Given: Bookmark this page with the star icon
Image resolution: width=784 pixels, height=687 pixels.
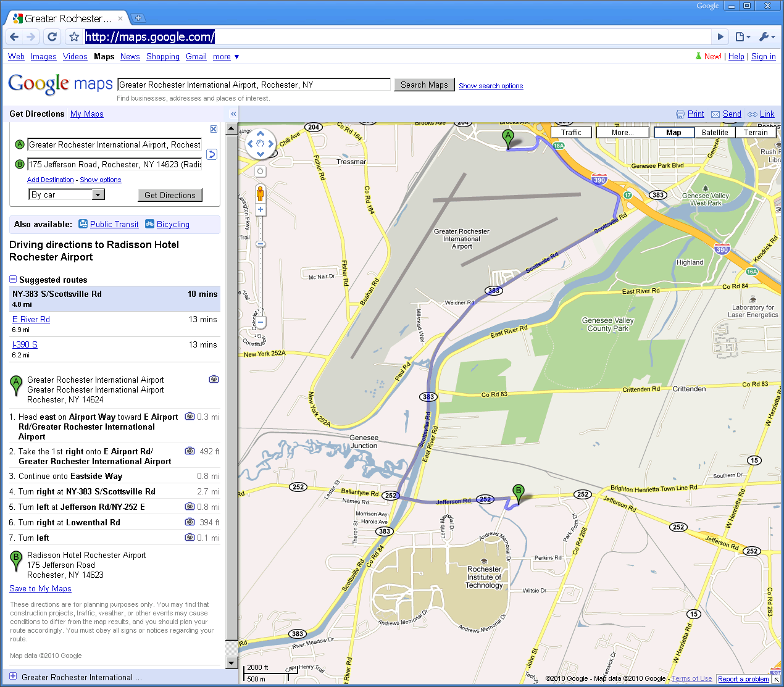Looking at the screenshot, I should 74,37.
